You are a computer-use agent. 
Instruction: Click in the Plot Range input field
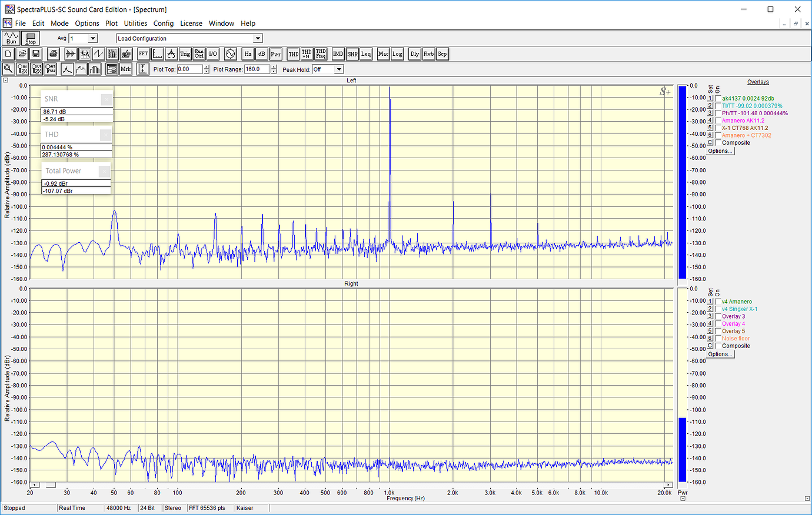[257, 69]
